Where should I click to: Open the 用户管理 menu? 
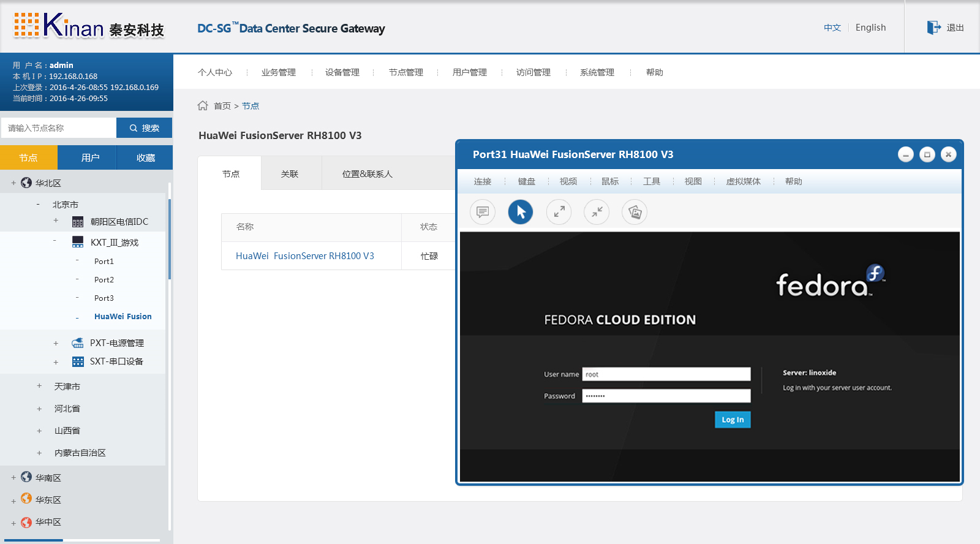point(470,72)
